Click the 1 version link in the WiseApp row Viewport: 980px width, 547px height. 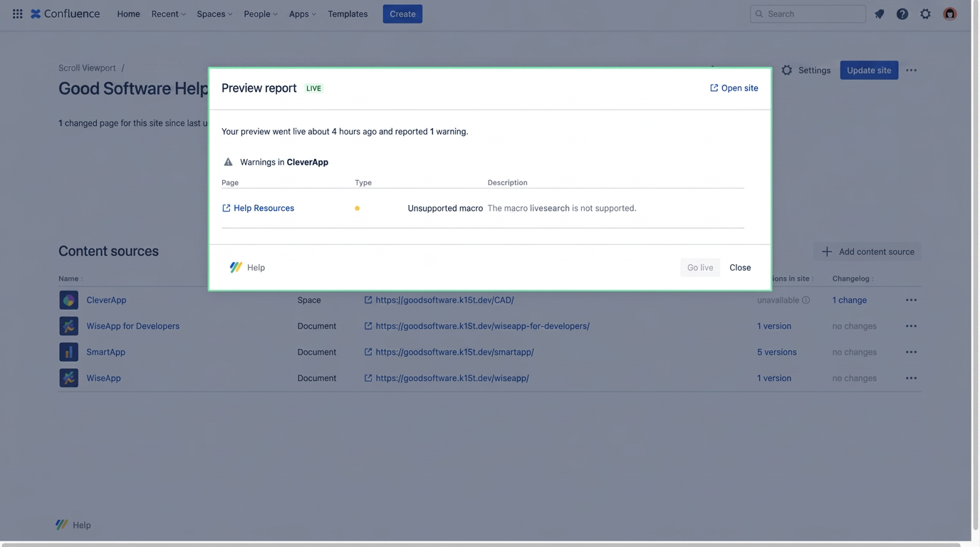point(774,377)
